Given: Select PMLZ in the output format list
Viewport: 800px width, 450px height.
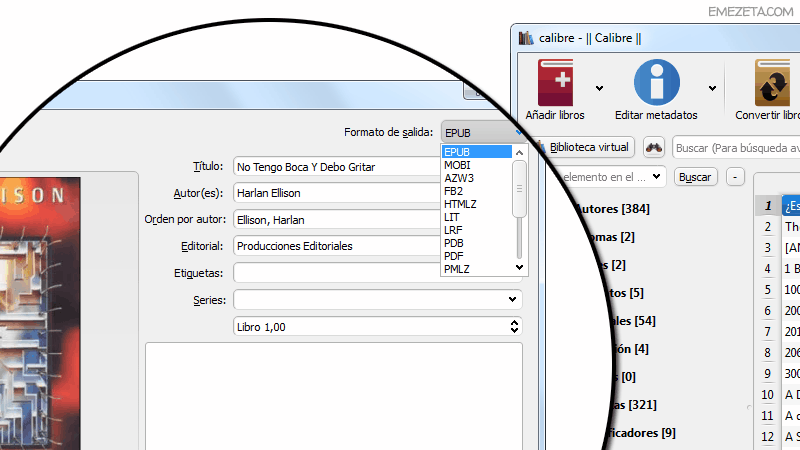Looking at the screenshot, I should point(477,269).
